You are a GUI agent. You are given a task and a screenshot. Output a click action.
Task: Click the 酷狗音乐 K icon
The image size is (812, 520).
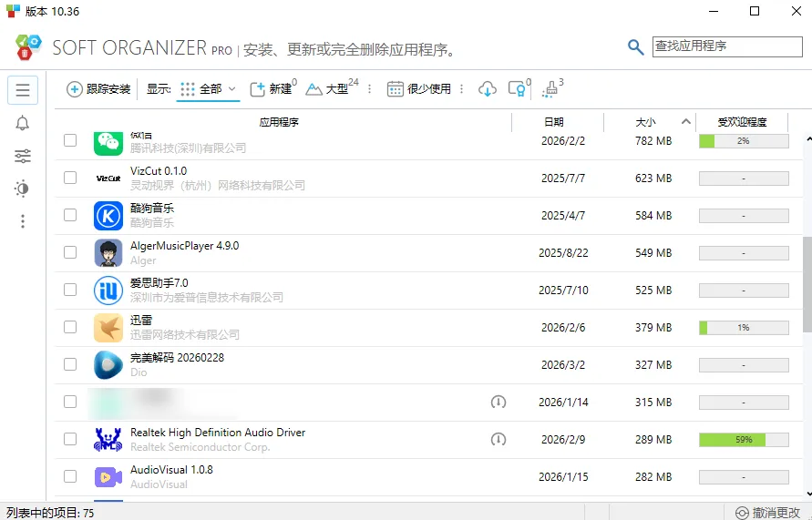tap(108, 215)
